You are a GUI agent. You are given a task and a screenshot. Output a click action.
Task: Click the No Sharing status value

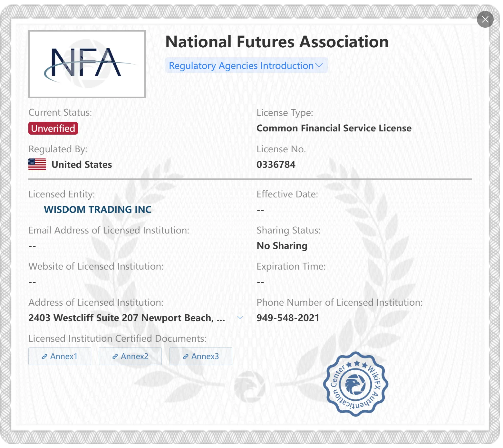tap(282, 246)
